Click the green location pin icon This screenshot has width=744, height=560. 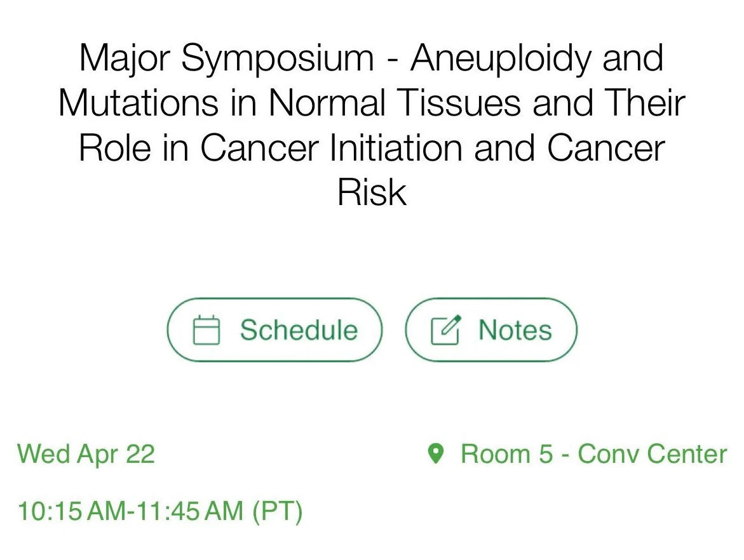(435, 454)
